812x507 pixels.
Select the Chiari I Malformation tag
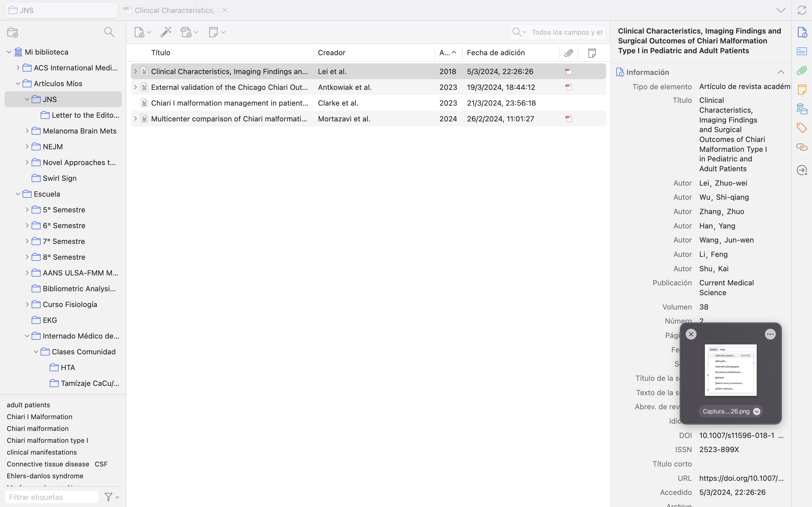click(x=39, y=417)
